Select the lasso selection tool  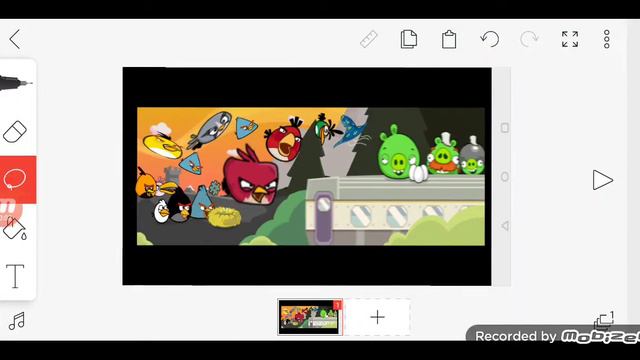pyautogui.click(x=16, y=180)
